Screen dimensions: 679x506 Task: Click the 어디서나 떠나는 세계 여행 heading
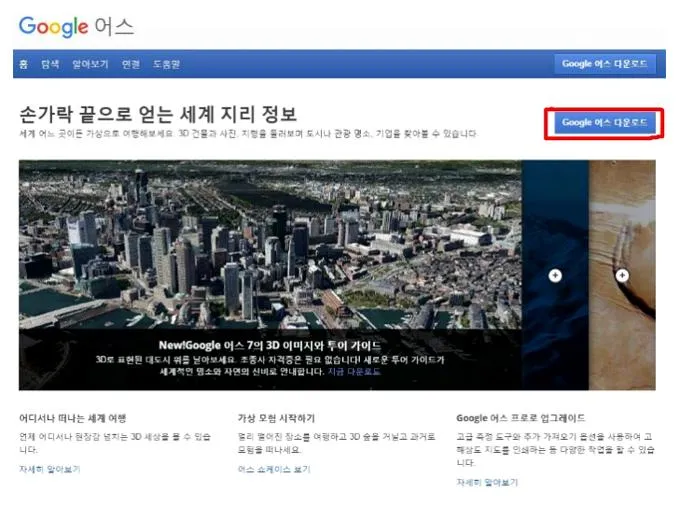(x=72, y=418)
